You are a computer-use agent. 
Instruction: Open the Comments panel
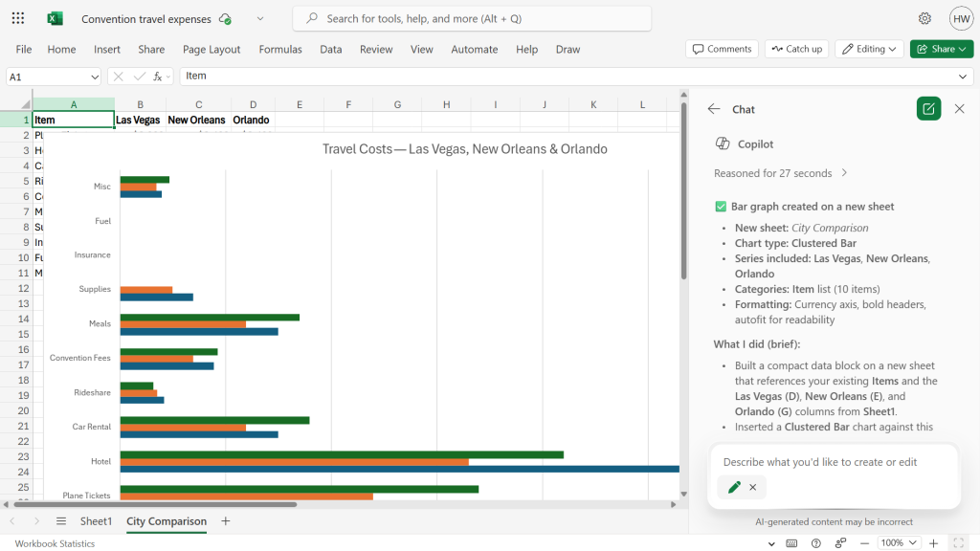[x=722, y=49]
